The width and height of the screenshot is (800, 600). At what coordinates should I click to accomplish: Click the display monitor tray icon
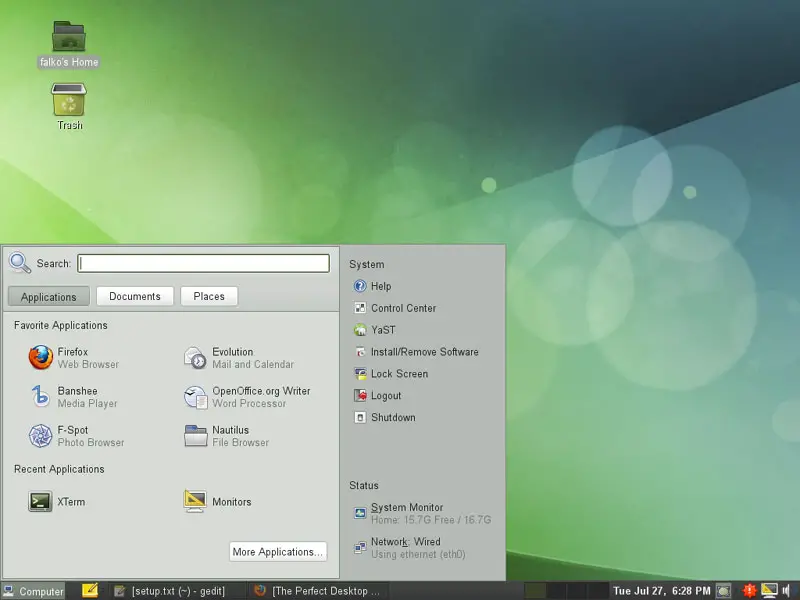point(769,591)
